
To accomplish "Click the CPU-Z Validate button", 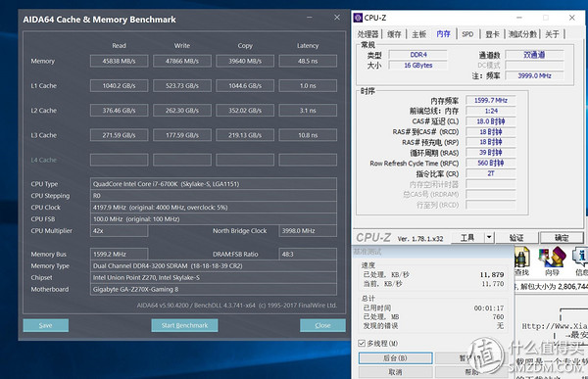I will point(516,237).
